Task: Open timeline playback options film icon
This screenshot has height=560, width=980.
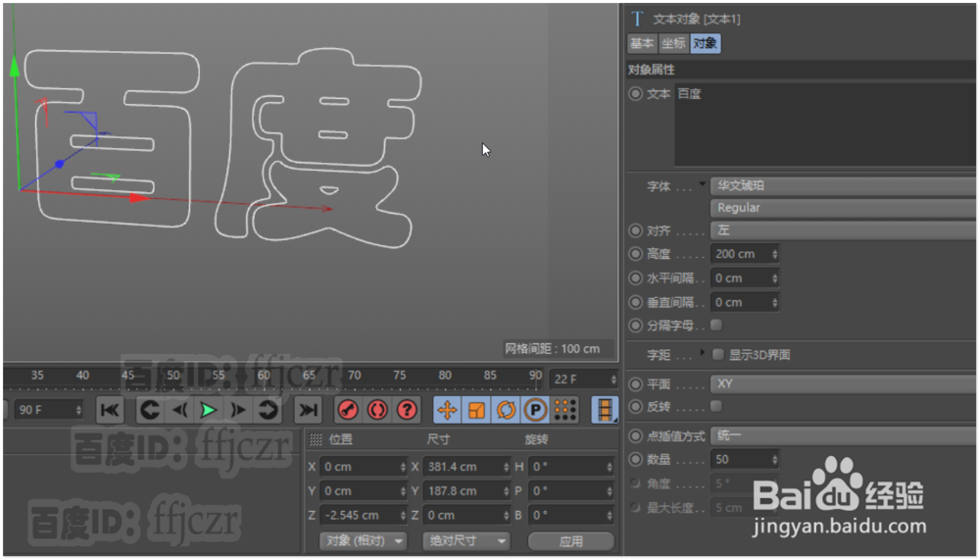Action: pos(605,411)
